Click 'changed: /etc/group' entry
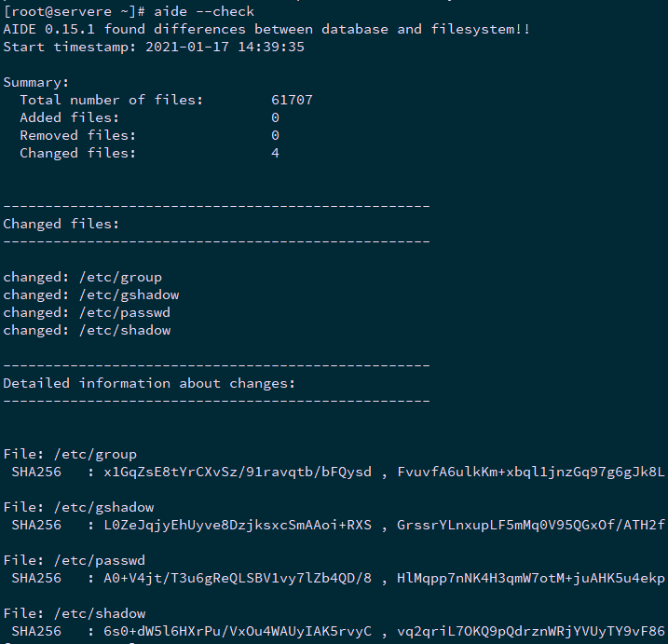668x644 pixels. pyautogui.click(x=83, y=277)
